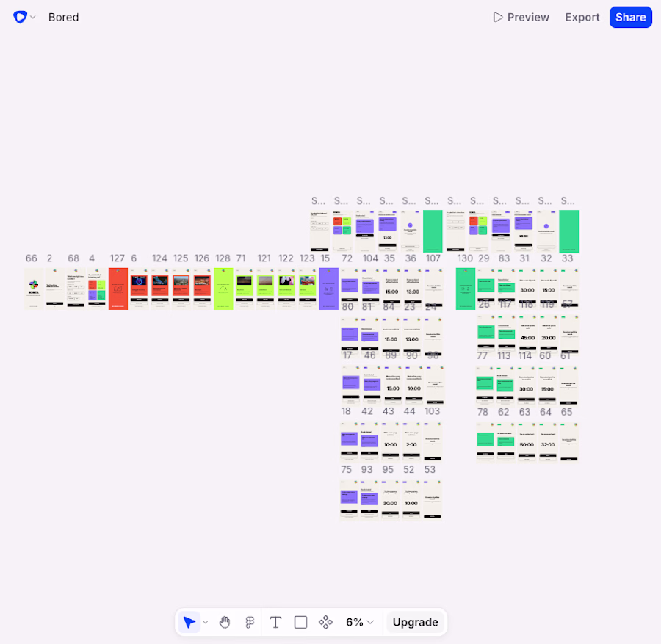Select the frame label 32

pos(546,258)
